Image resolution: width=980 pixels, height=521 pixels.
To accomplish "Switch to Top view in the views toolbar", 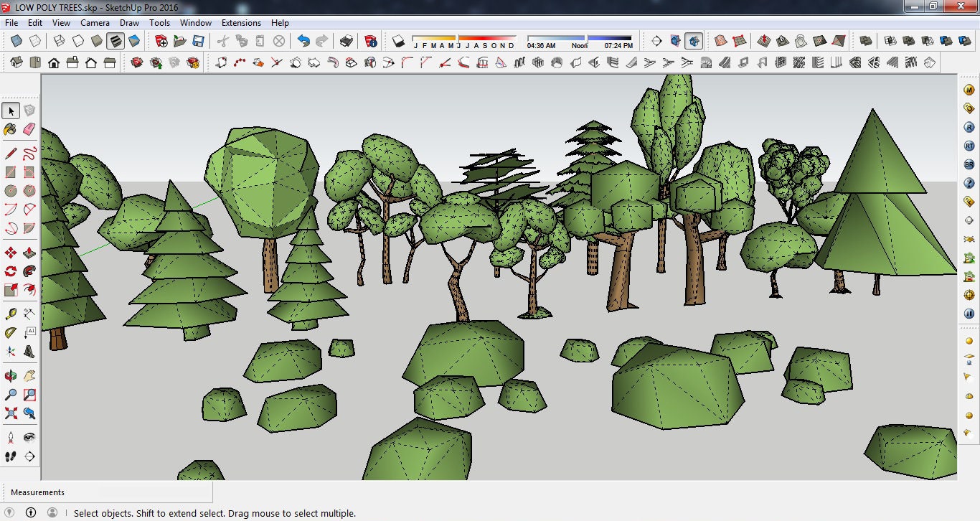I will pos(34,63).
